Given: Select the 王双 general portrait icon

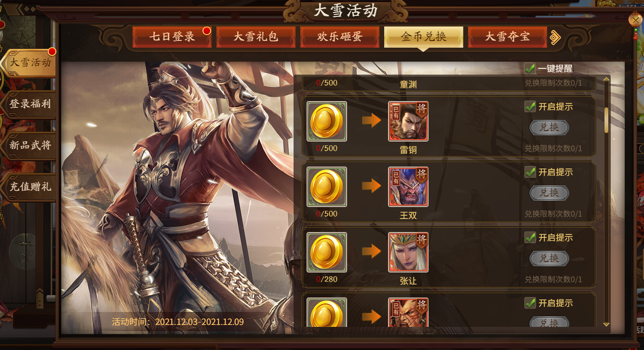Looking at the screenshot, I should point(408,187).
